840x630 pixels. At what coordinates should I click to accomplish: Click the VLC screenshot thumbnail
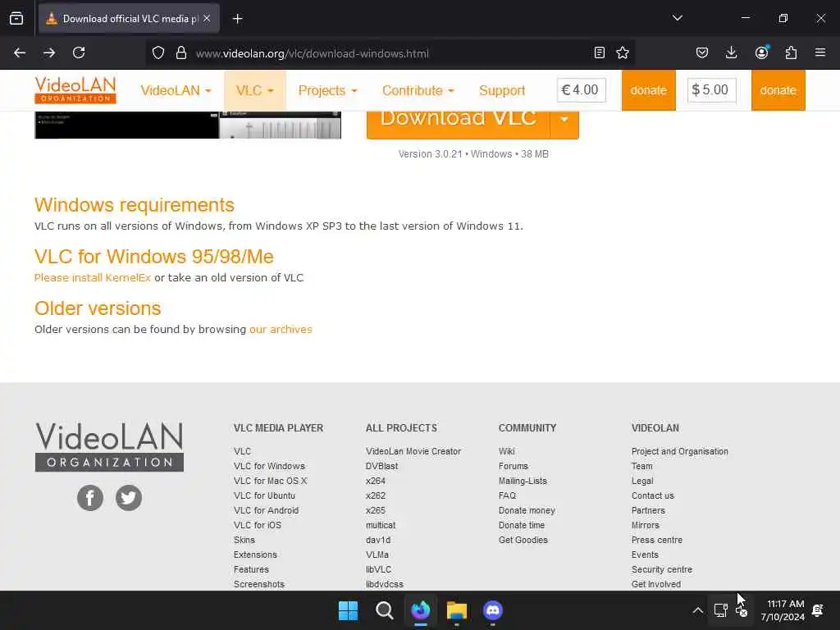tap(188, 125)
